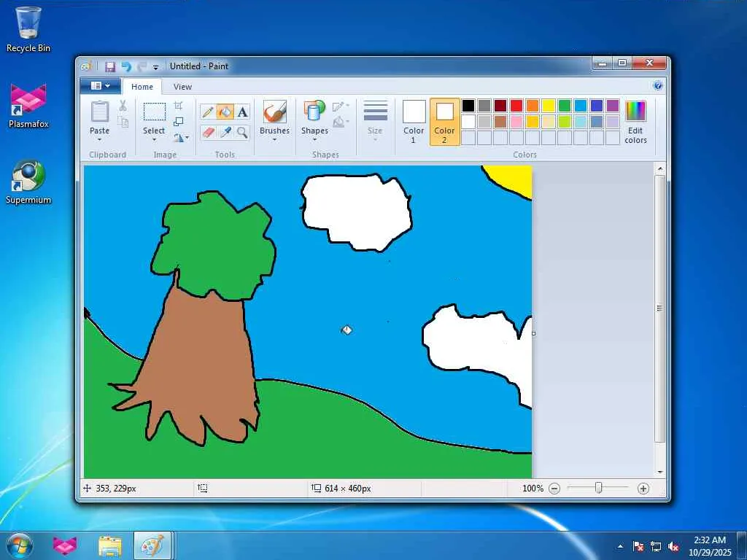Image resolution: width=747 pixels, height=560 pixels.
Task: Choose the red color swatch
Action: (x=516, y=105)
